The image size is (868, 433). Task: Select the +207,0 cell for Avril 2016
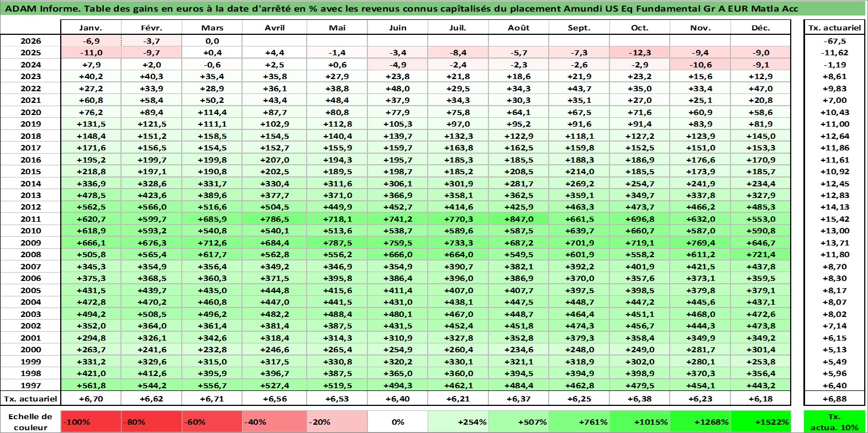[275, 160]
